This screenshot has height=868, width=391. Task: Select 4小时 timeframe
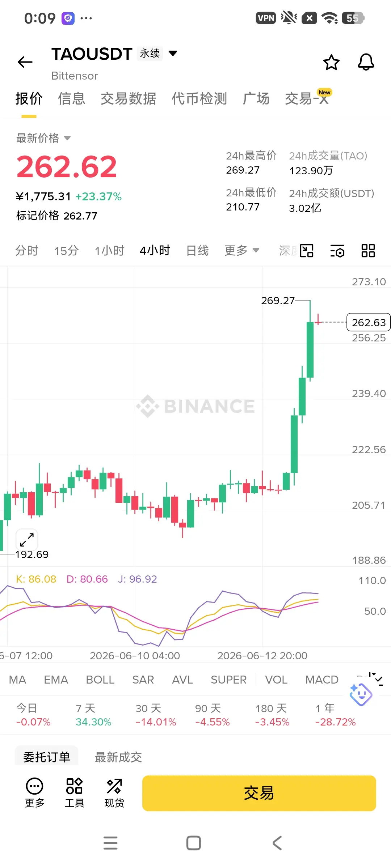(x=155, y=250)
